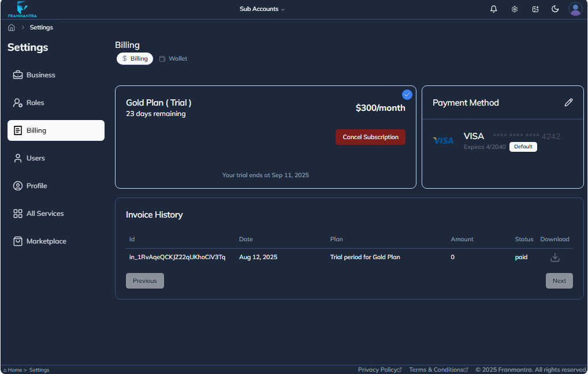This screenshot has height=374, width=588.
Task: Open the screenshot capture icon in the header
Action: [x=535, y=9]
